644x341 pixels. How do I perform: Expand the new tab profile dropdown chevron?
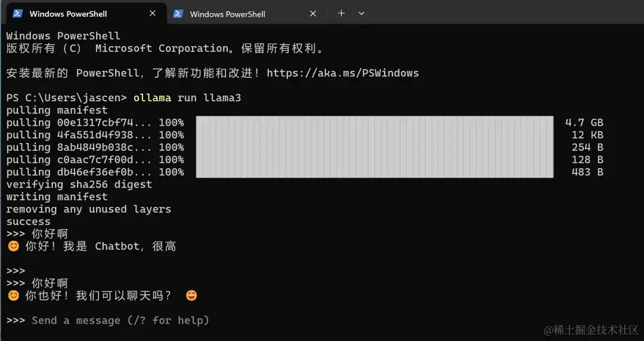click(x=361, y=14)
